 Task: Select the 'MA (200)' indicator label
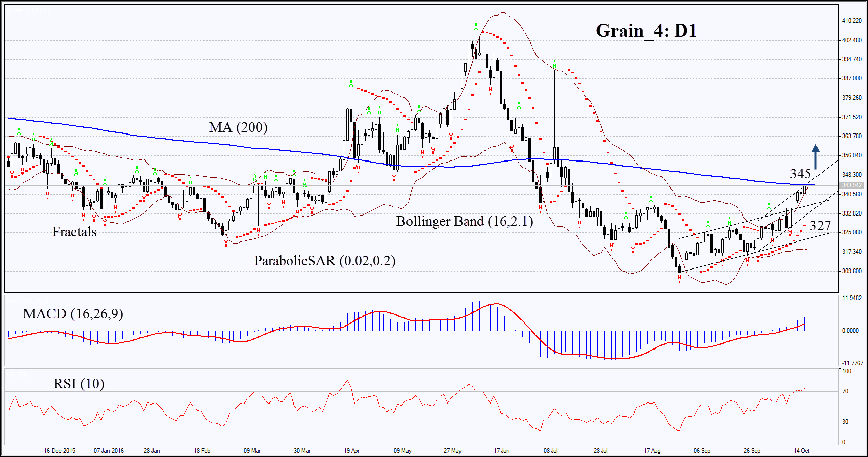coord(238,127)
